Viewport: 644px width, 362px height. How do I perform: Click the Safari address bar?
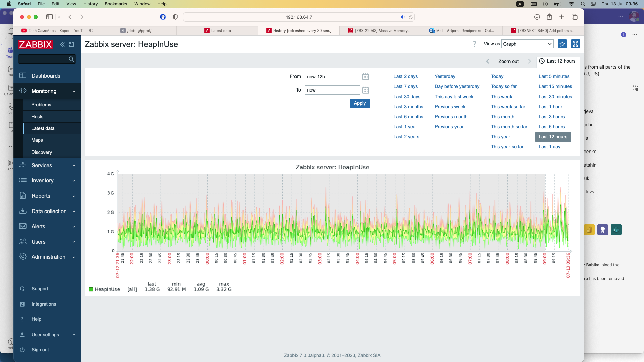(x=299, y=17)
